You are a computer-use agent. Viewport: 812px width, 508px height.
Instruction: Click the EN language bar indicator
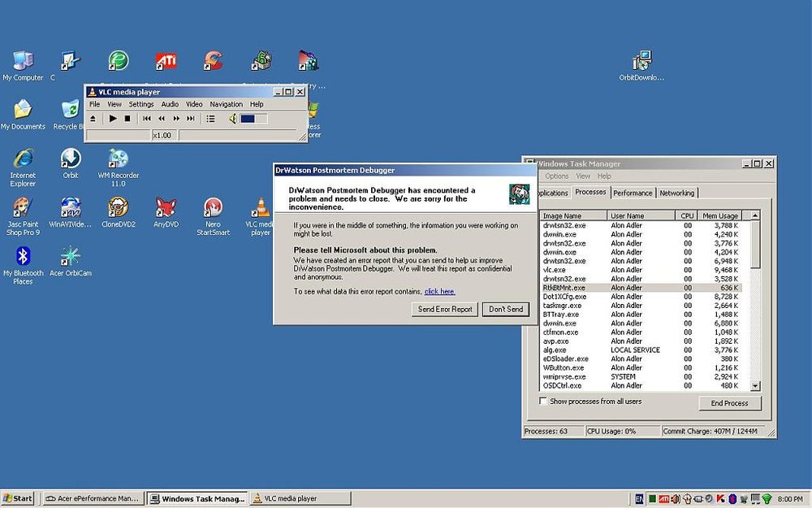pos(639,499)
